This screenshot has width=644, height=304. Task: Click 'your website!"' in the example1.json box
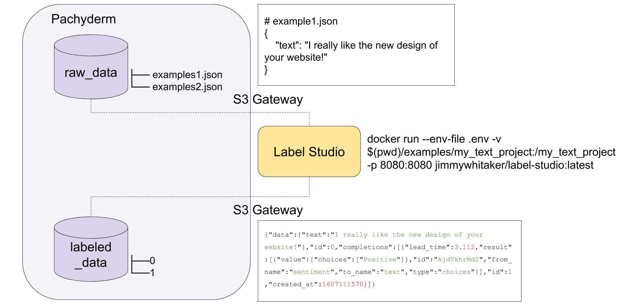296,57
